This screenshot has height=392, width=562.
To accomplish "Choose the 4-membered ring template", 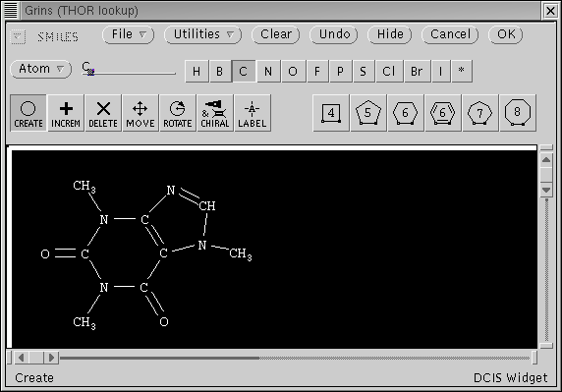I will coord(331,113).
